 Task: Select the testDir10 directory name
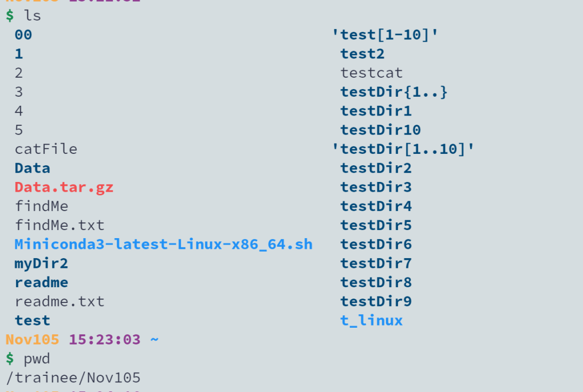381,130
